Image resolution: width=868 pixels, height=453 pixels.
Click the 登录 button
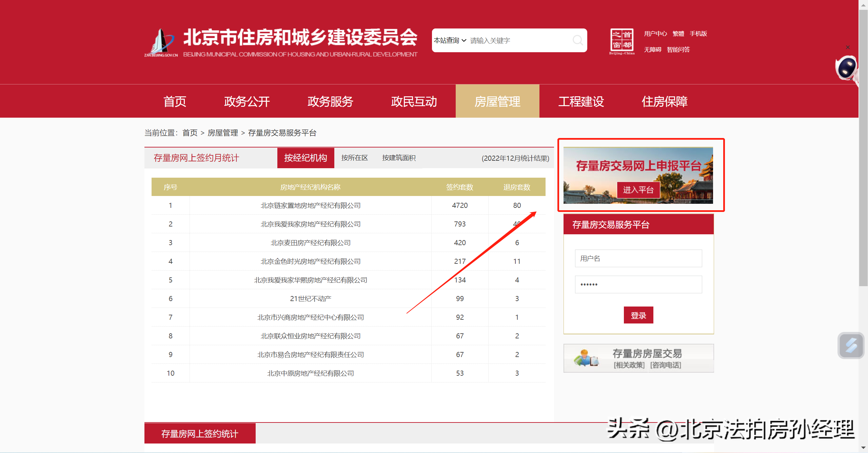pos(638,315)
